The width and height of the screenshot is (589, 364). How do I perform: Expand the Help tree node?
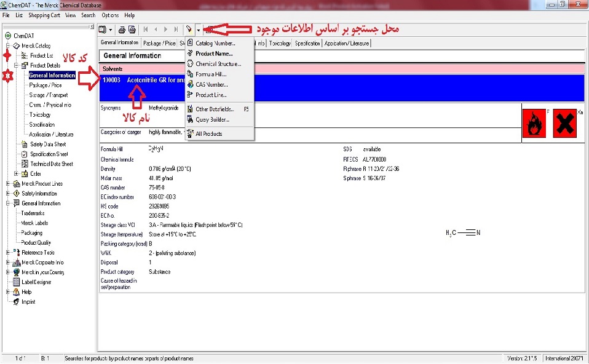(x=8, y=292)
